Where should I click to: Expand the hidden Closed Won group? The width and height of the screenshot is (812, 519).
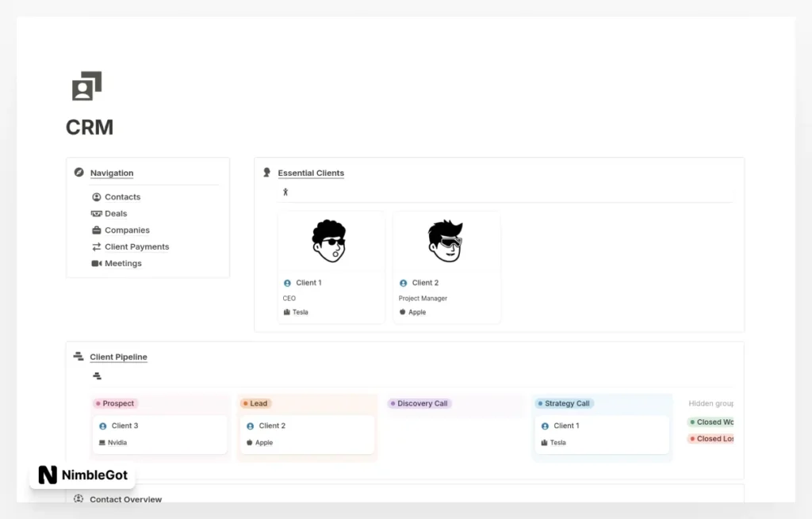pyautogui.click(x=711, y=422)
